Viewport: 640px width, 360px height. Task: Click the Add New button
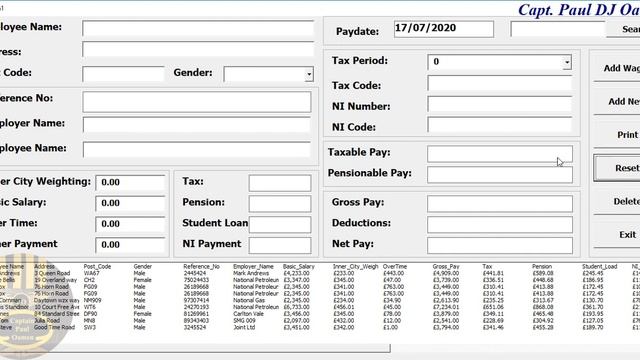tap(617, 102)
